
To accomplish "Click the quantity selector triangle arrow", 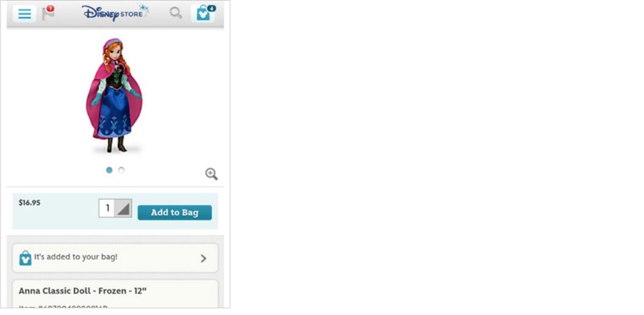I will pyautogui.click(x=122, y=209).
